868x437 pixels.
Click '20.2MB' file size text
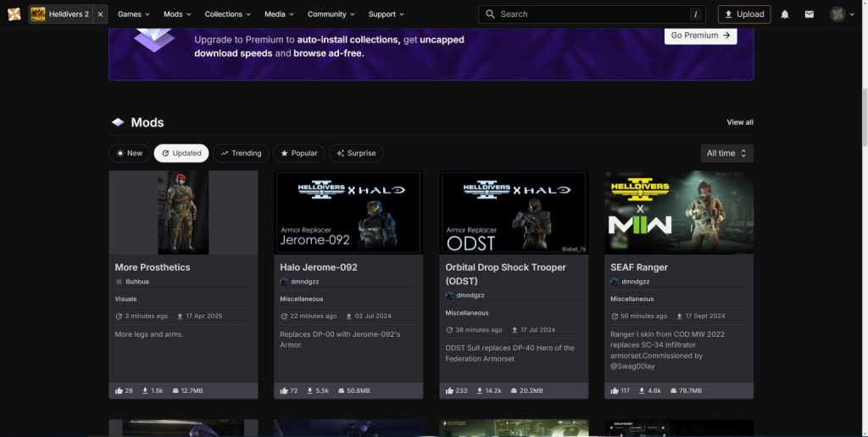tap(531, 390)
